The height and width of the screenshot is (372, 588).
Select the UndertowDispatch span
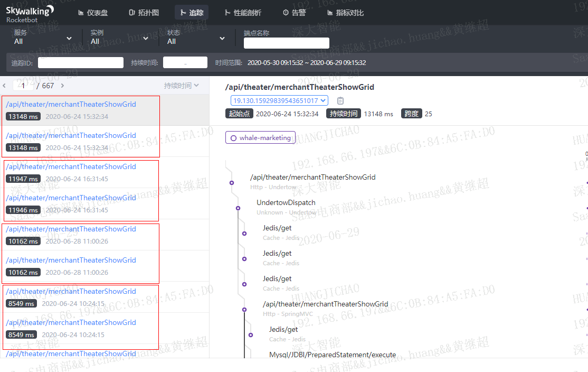tap(286, 203)
